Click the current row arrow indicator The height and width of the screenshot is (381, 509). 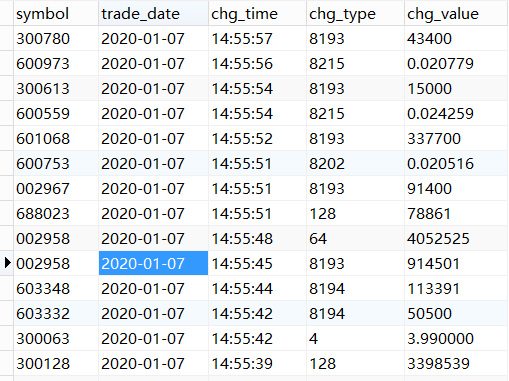click(x=7, y=263)
